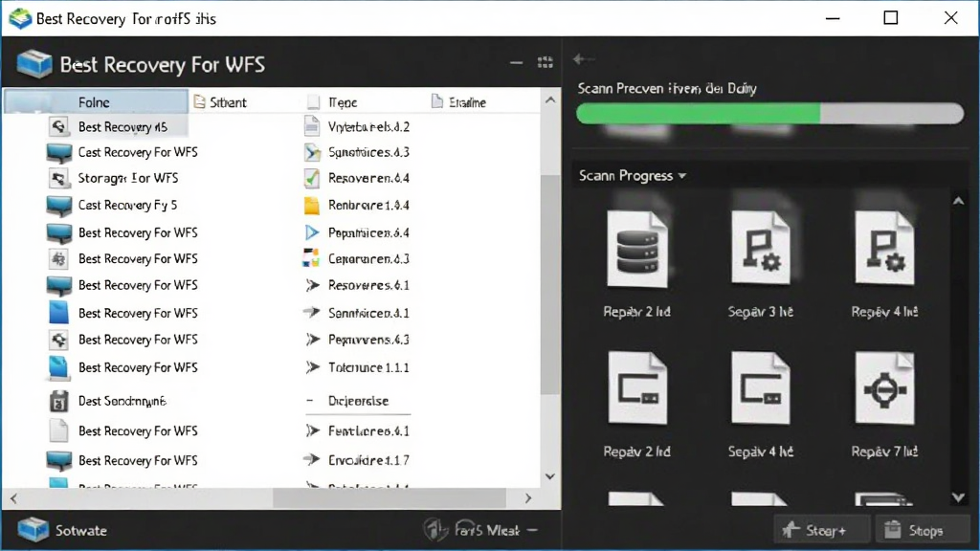Click the Stoar+ button
This screenshot has height=551, width=980.
coord(821,530)
